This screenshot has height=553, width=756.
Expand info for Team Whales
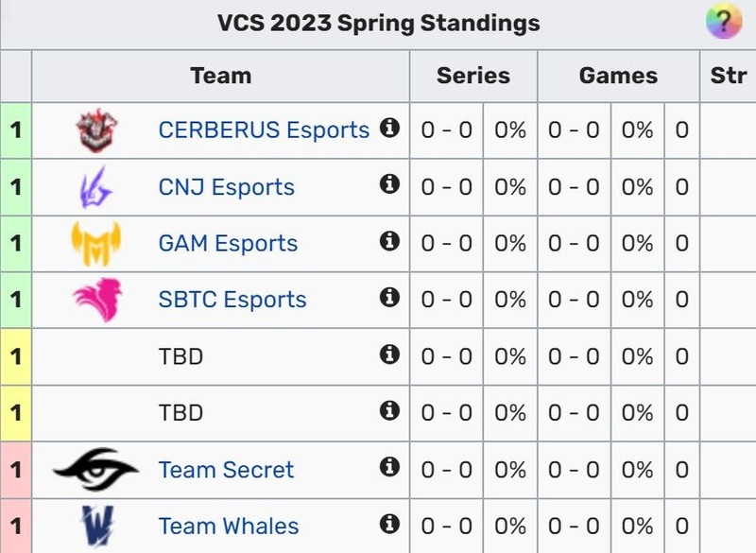click(x=389, y=524)
